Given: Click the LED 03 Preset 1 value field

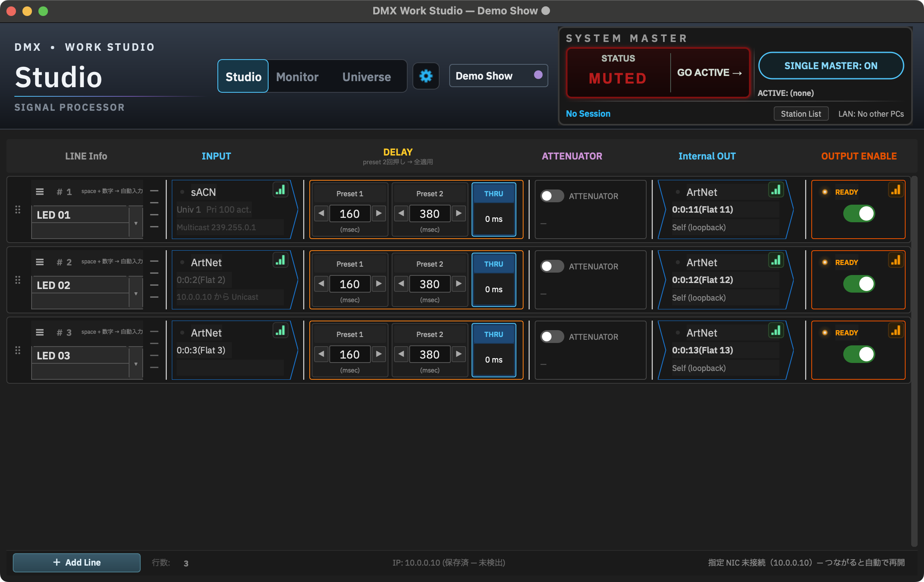Looking at the screenshot, I should 350,354.
